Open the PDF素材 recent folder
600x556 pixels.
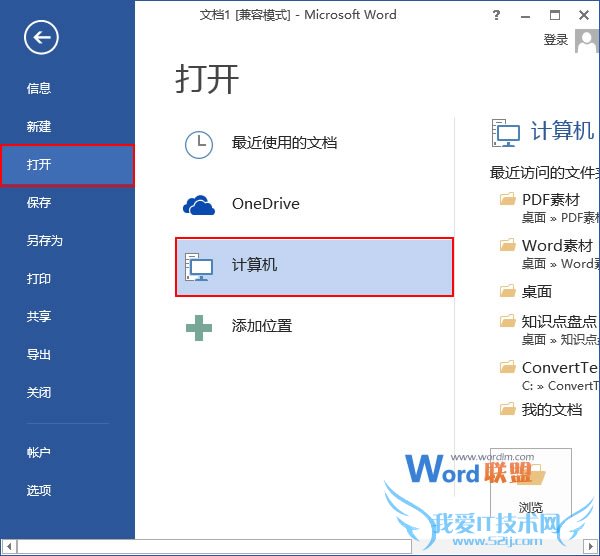[x=551, y=199]
